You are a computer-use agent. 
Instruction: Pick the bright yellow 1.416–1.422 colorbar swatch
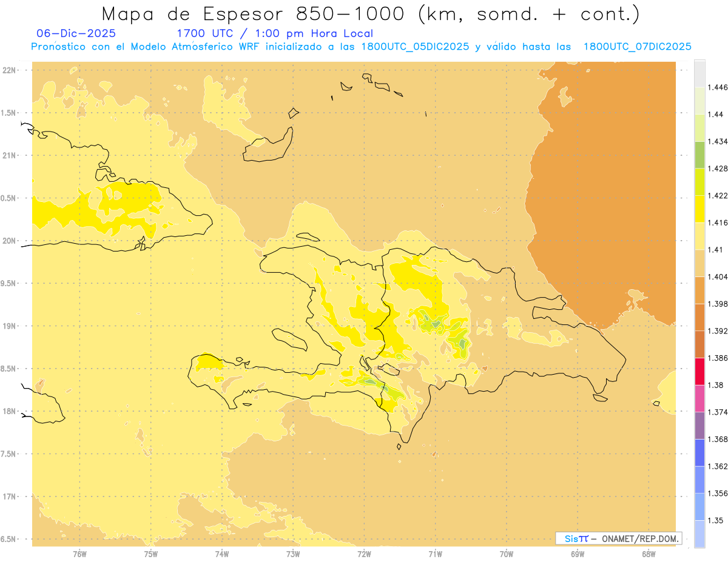tap(699, 209)
